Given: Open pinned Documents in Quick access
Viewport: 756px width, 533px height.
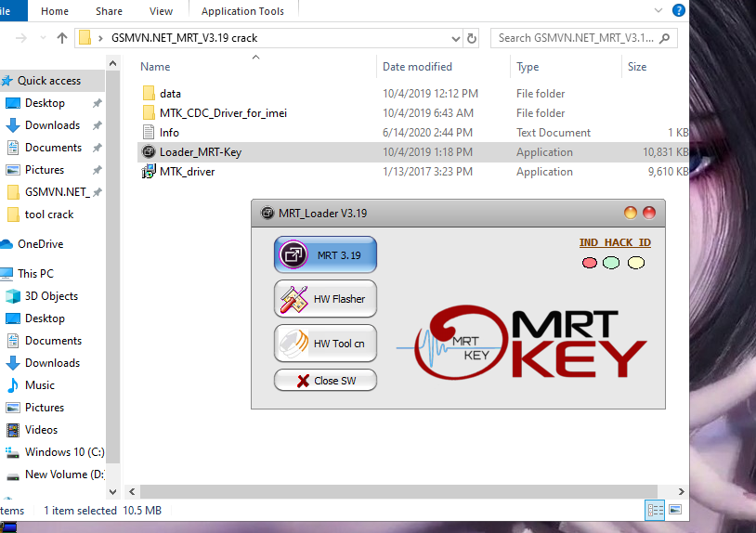Looking at the screenshot, I should [54, 148].
